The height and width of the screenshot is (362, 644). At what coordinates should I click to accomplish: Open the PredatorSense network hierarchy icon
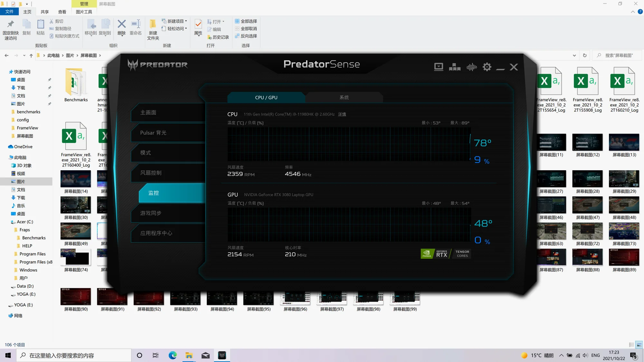(x=455, y=67)
